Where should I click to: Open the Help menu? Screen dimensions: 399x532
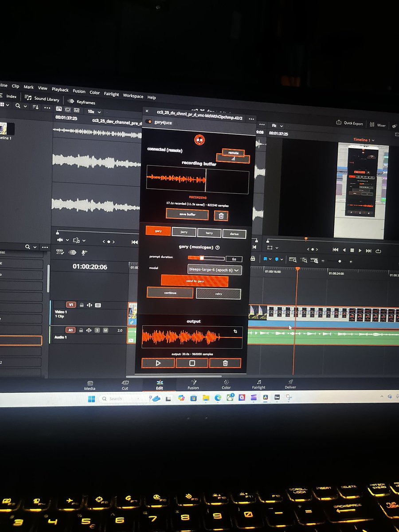click(152, 97)
